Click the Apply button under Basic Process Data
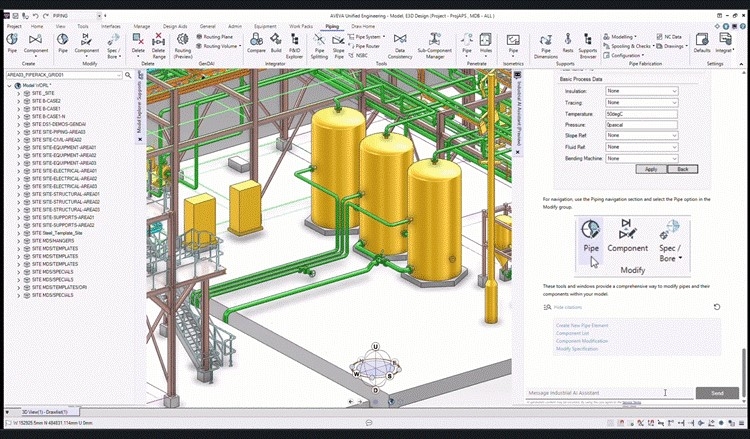The height and width of the screenshot is (439, 750). coord(651,169)
